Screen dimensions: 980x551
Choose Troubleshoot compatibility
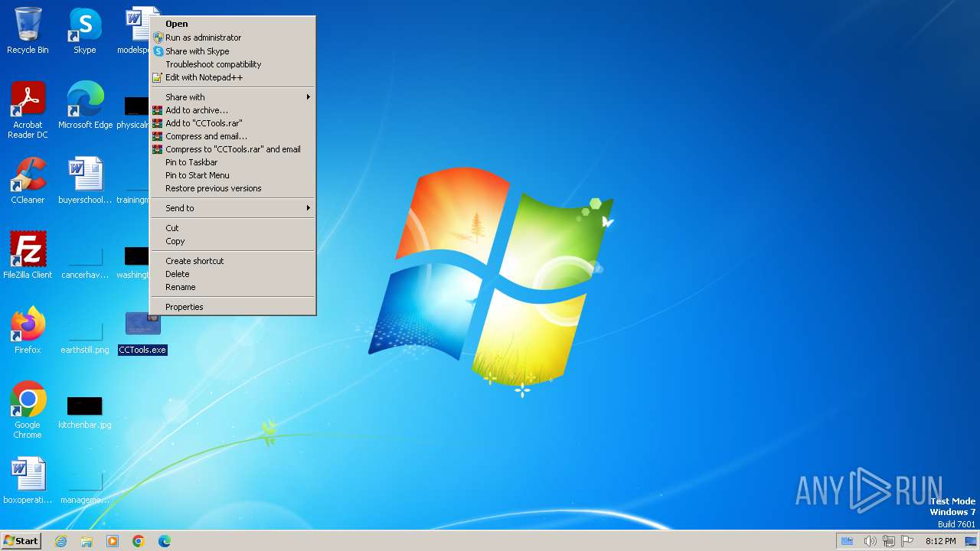(233, 64)
